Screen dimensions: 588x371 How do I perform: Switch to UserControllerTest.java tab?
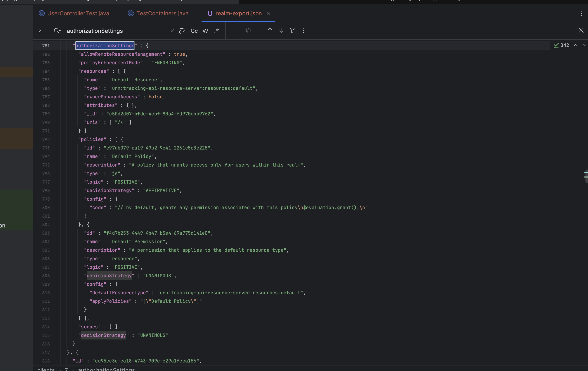[x=78, y=13]
